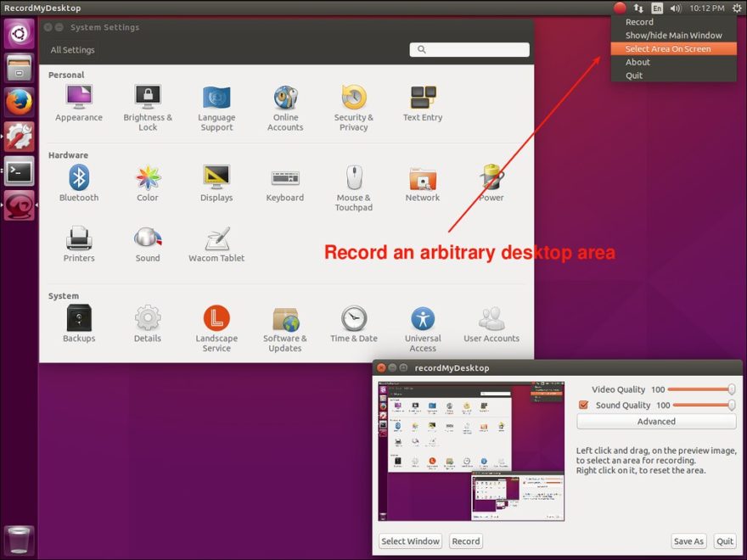Open the Trash in the launcher
Screen dimensions: 747x560
tap(19, 540)
